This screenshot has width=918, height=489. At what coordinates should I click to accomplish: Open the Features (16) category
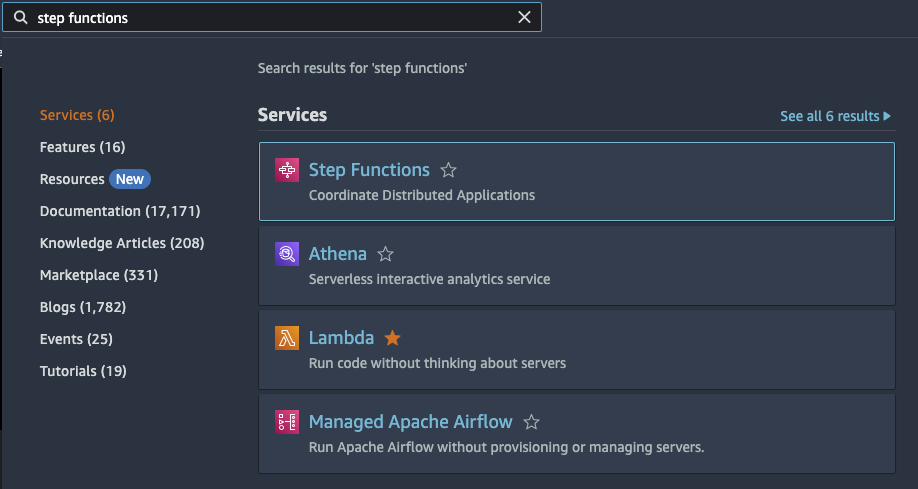(82, 147)
